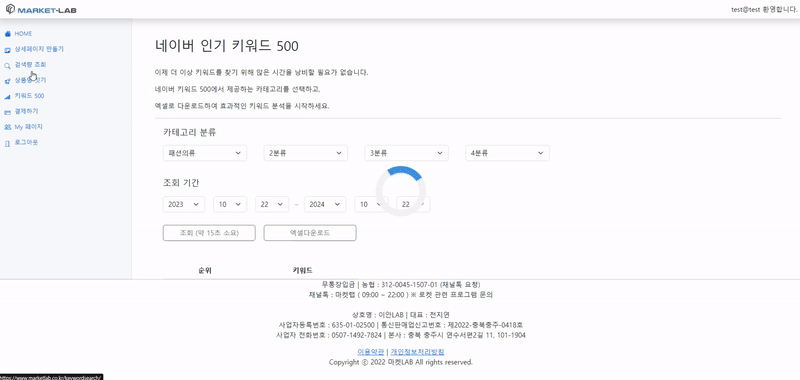Click the test@test 환영합니다 text

pos(764,9)
